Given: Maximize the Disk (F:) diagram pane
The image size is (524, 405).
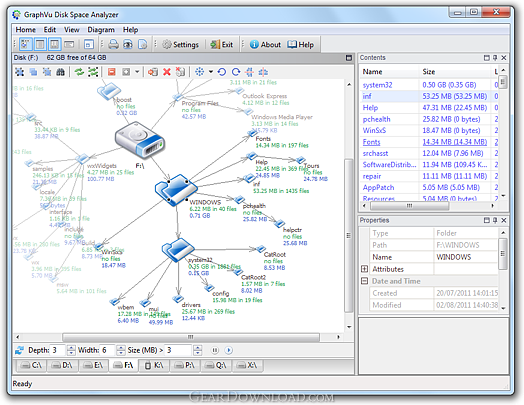Looking at the screenshot, I should tap(349, 58).
